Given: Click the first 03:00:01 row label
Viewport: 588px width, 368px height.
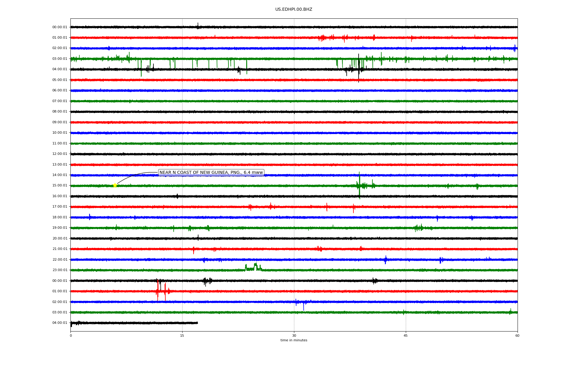Looking at the screenshot, I should click(x=60, y=59).
